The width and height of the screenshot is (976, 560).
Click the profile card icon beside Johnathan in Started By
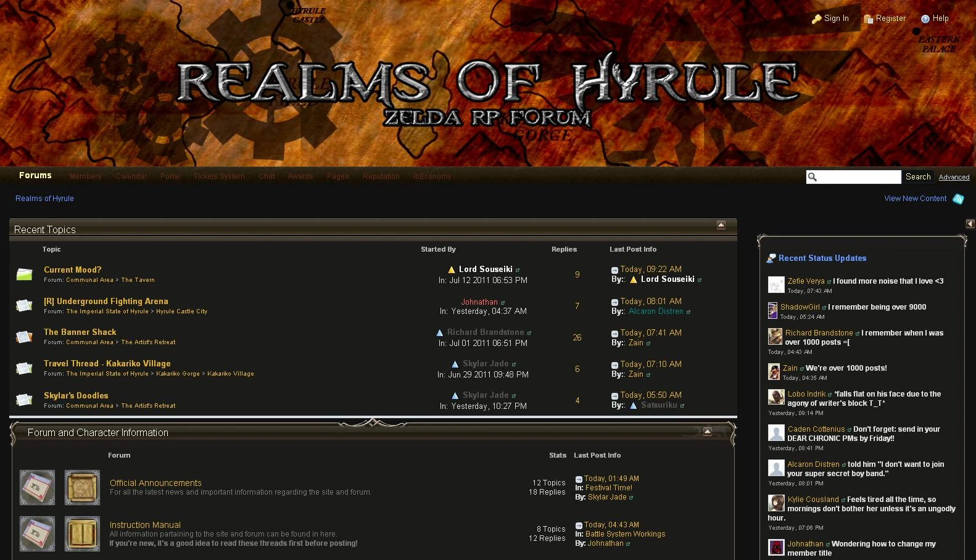(503, 303)
